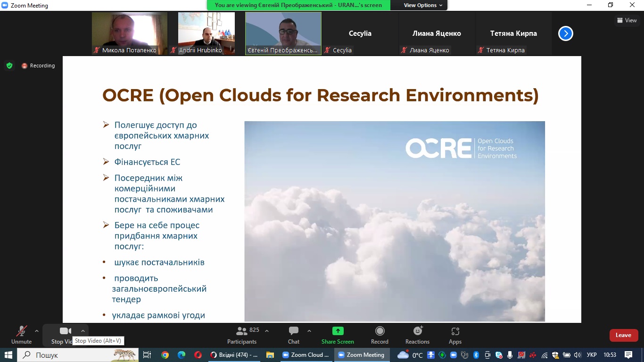Click Bluetooth tray icon
The image size is (644, 362).
476,355
